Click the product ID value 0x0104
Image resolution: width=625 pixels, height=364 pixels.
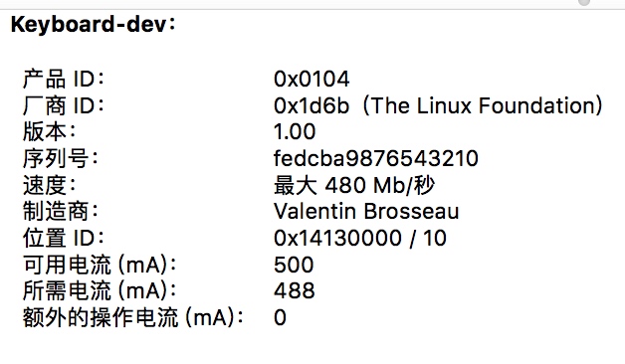click(312, 79)
